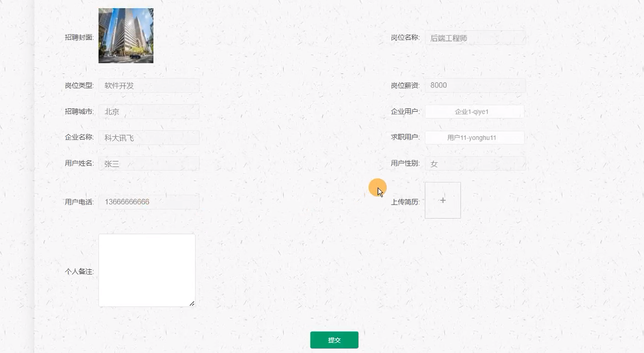Click the 企业名称 field with 科大讯飞
This screenshot has height=353, width=644.
[149, 138]
